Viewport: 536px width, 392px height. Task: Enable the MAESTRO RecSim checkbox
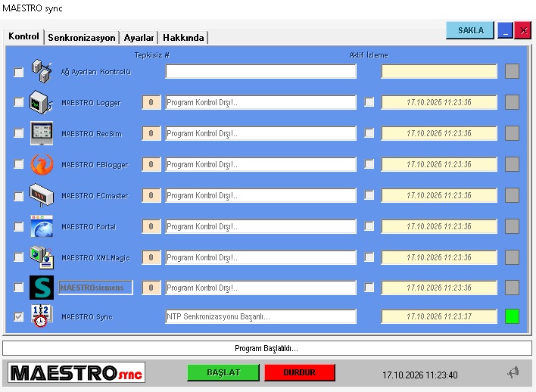point(18,132)
